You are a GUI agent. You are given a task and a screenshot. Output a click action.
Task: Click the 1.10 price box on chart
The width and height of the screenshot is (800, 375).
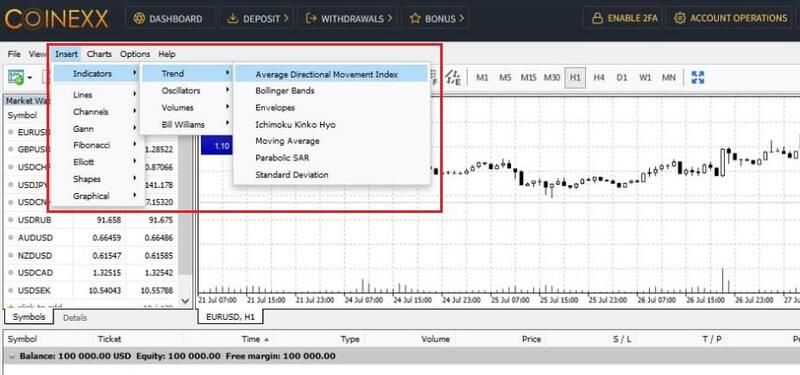pos(217,146)
